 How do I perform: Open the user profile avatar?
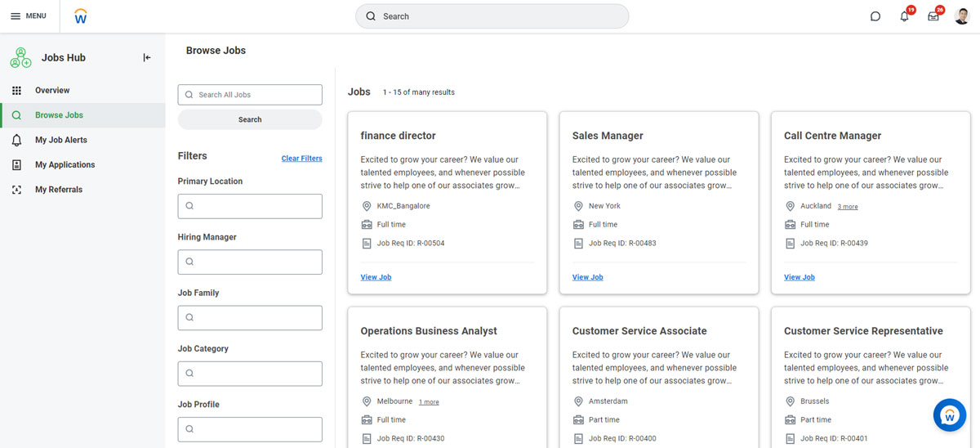(962, 16)
